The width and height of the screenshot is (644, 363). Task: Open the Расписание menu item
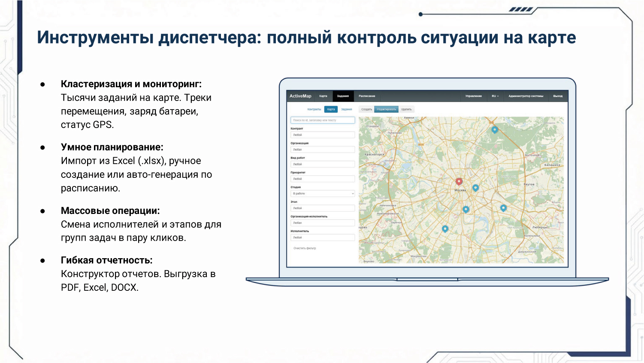[367, 96]
